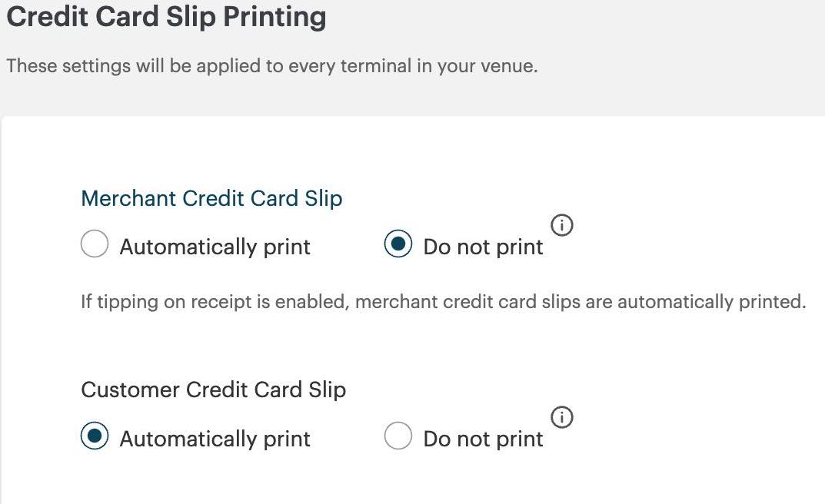
Task: Open info tooltip for Customer Credit Card Slip
Action: 562,417
